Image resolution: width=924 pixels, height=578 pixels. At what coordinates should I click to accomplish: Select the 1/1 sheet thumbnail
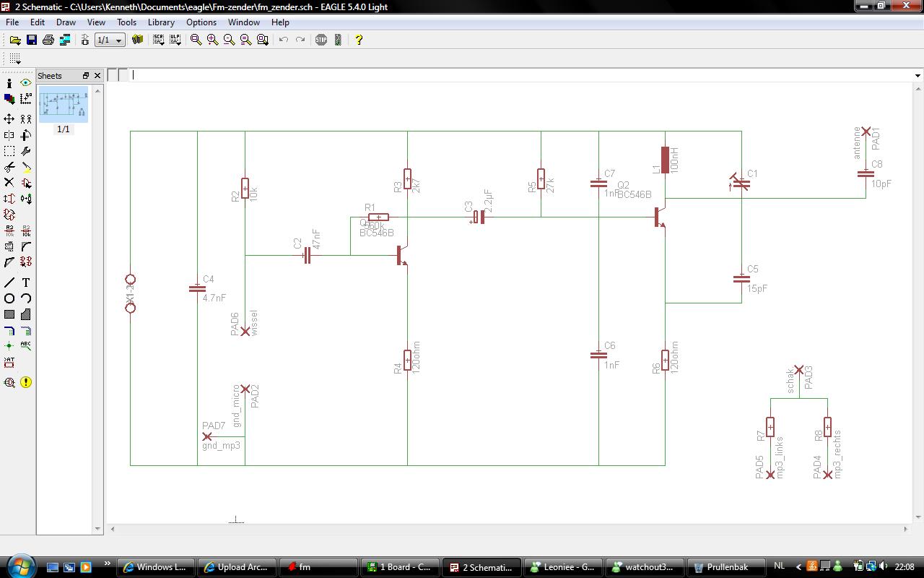click(64, 104)
